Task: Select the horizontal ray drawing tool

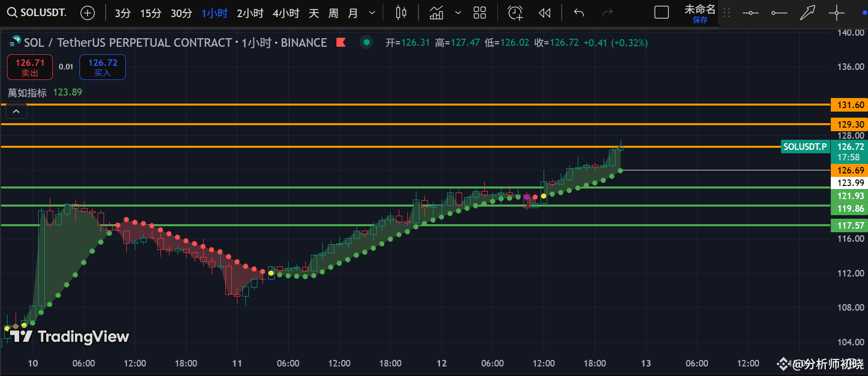Action: coord(779,13)
